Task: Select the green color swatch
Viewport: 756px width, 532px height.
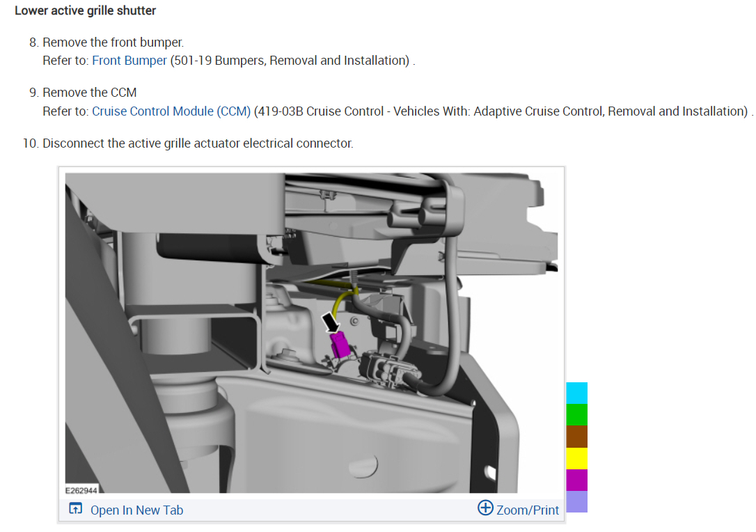Action: pyautogui.click(x=576, y=415)
